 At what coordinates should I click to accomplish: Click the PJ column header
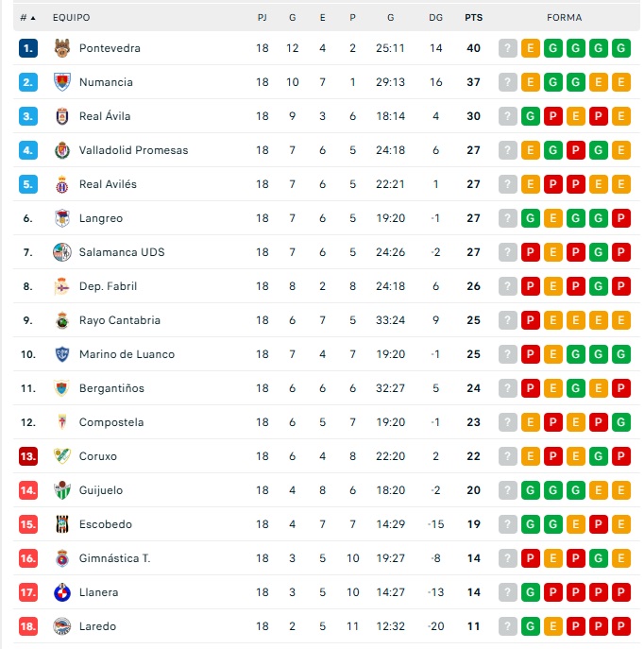click(263, 18)
